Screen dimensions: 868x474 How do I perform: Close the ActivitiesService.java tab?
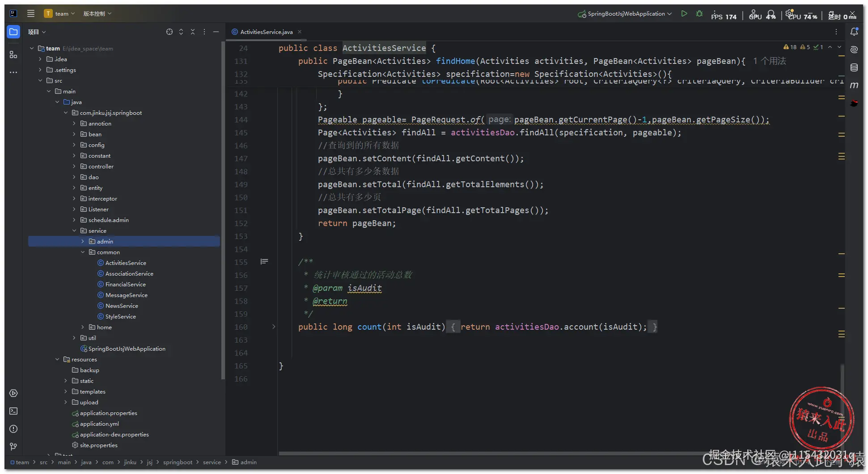point(300,32)
